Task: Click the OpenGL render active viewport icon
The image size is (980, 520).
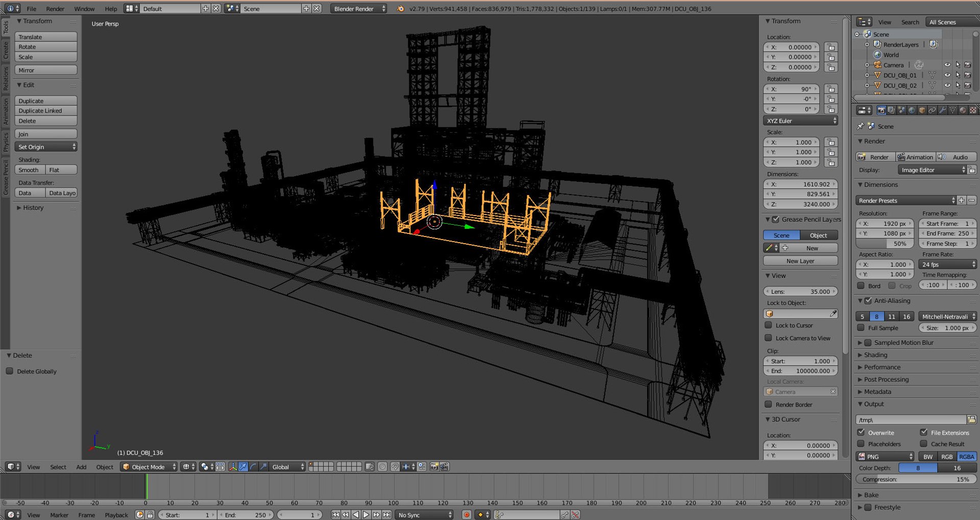Action: point(434,466)
